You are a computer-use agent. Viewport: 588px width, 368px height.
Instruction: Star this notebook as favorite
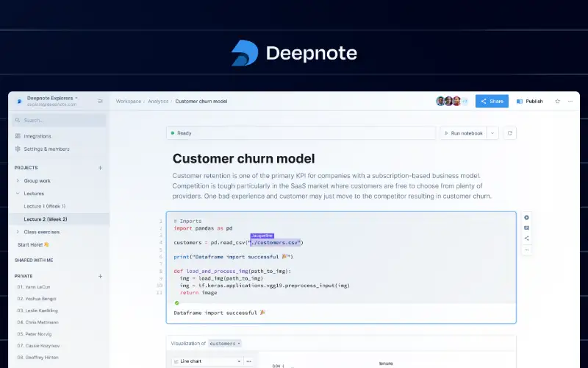coord(558,101)
